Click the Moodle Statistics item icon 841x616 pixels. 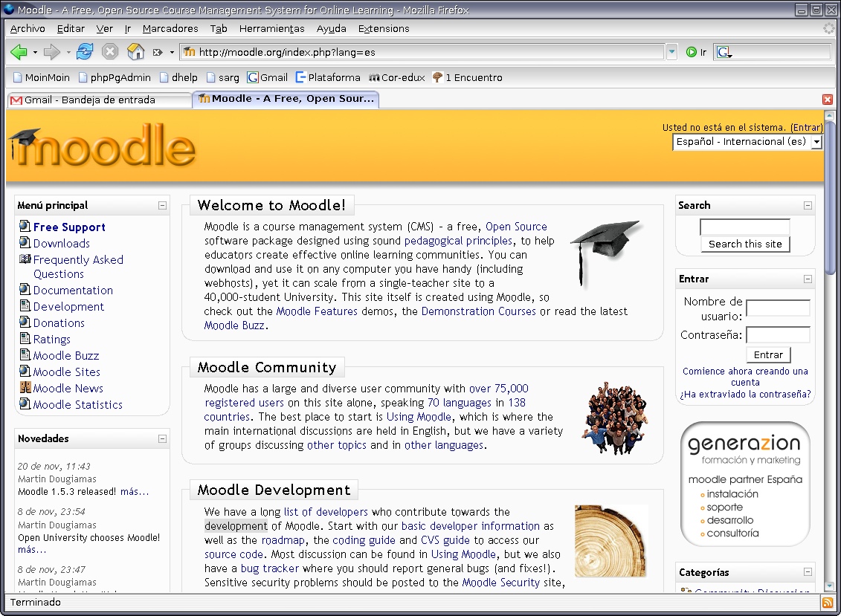pyautogui.click(x=25, y=403)
